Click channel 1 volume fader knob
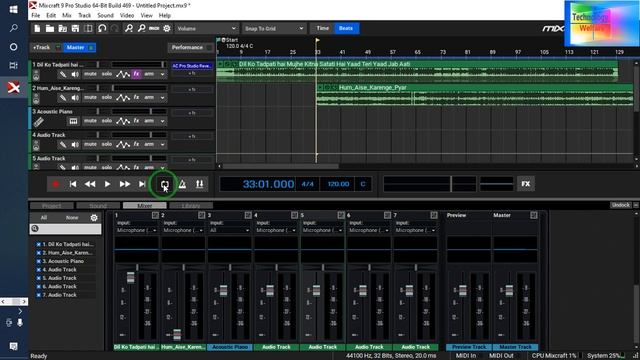Image resolution: width=640 pixels, height=360 pixels. [131, 278]
